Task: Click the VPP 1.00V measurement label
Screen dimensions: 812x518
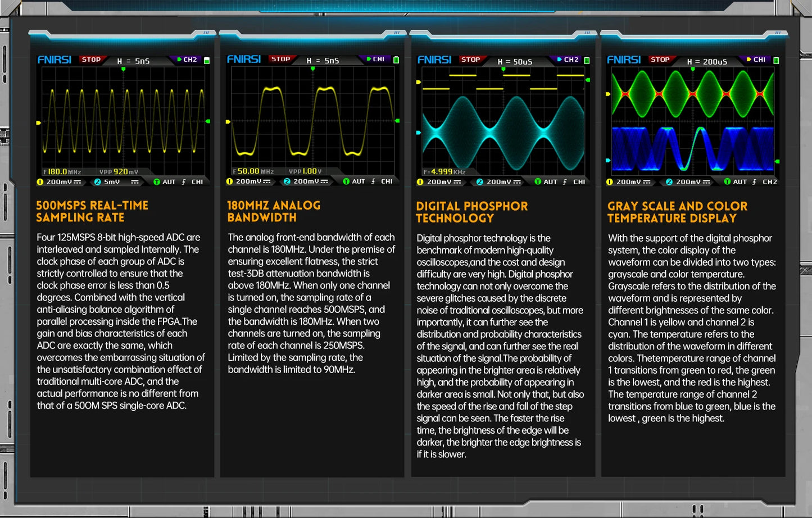Action: click(305, 170)
